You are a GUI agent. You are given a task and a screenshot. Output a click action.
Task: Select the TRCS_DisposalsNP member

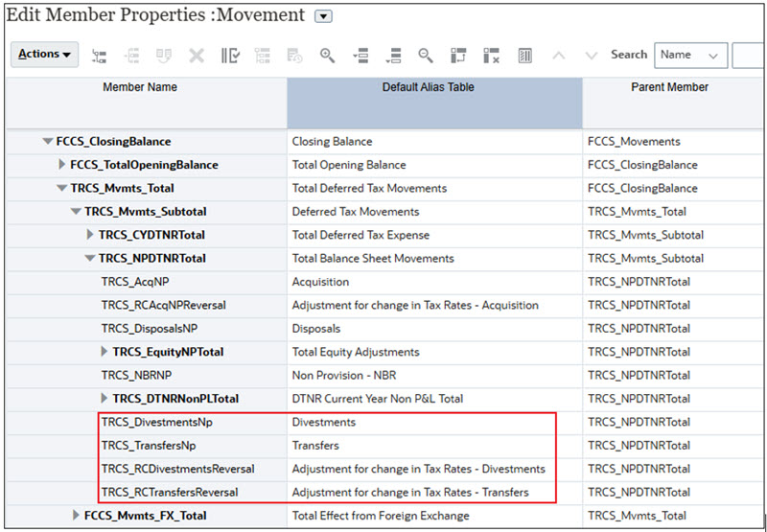click(x=150, y=329)
